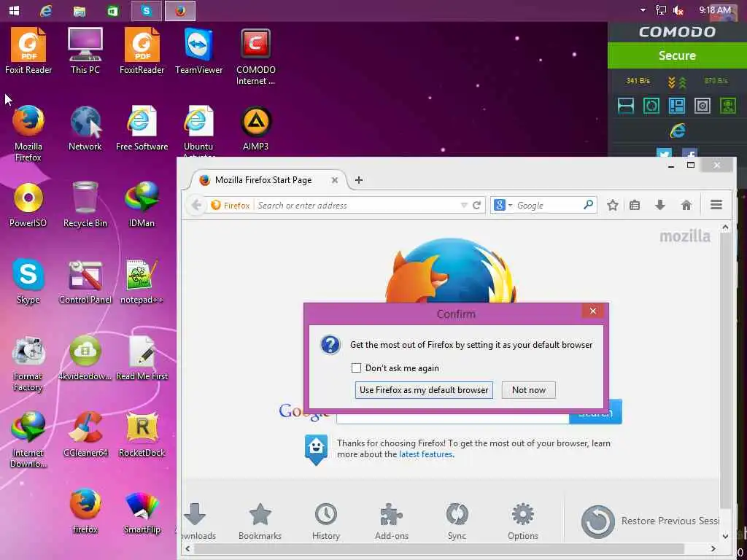747x560 pixels.
Task: Open Free Software desktop shortcut
Action: click(142, 128)
